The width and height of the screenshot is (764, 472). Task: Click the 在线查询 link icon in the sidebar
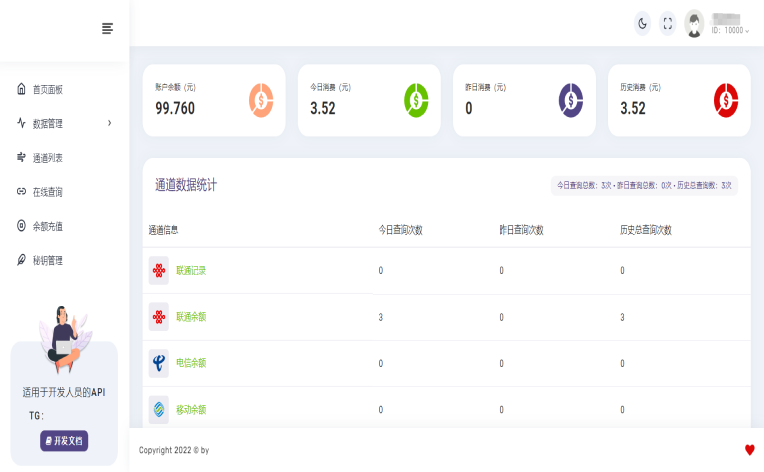coord(21,192)
